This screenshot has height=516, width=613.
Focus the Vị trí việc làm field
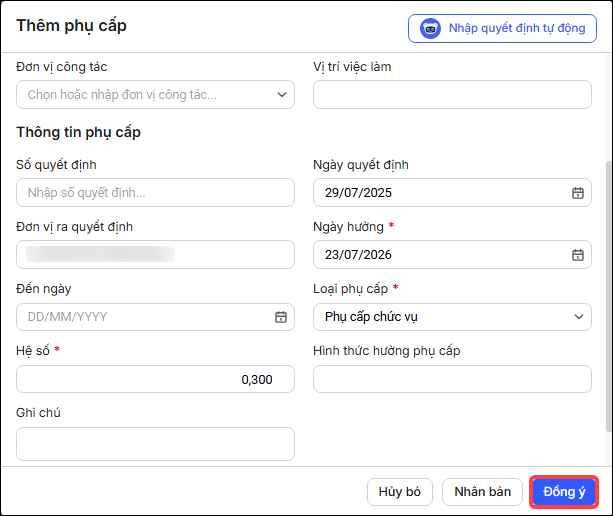(452, 95)
